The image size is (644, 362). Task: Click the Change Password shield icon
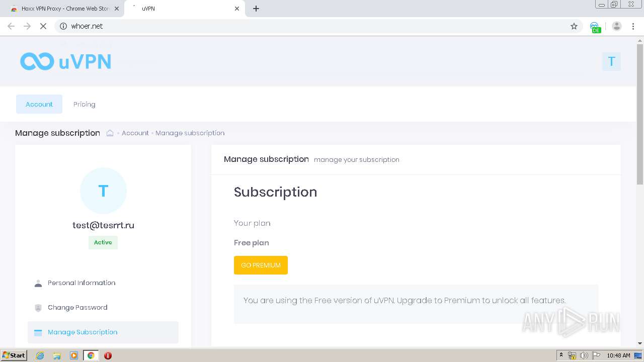click(38, 308)
